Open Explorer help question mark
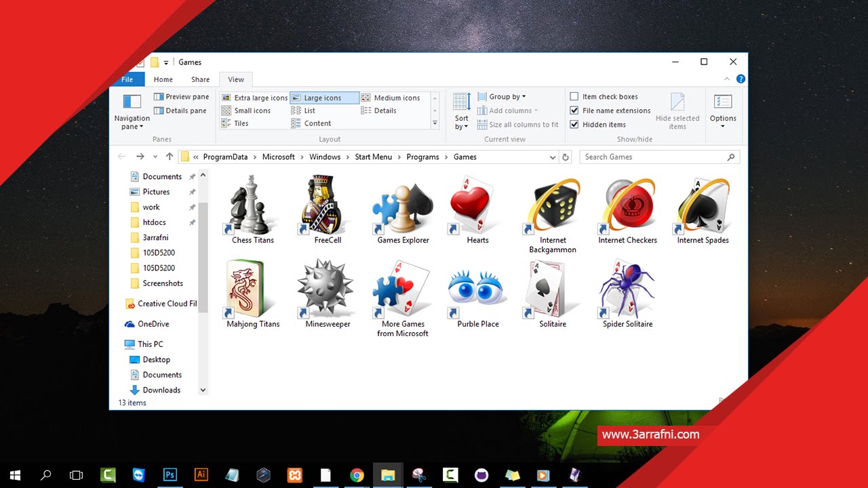This screenshot has height=488, width=868. point(741,79)
